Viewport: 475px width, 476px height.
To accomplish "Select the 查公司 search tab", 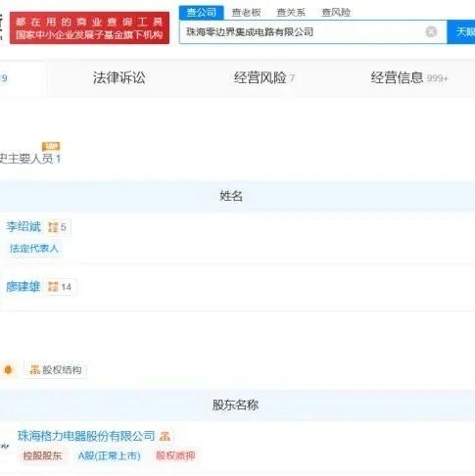I will (202, 13).
